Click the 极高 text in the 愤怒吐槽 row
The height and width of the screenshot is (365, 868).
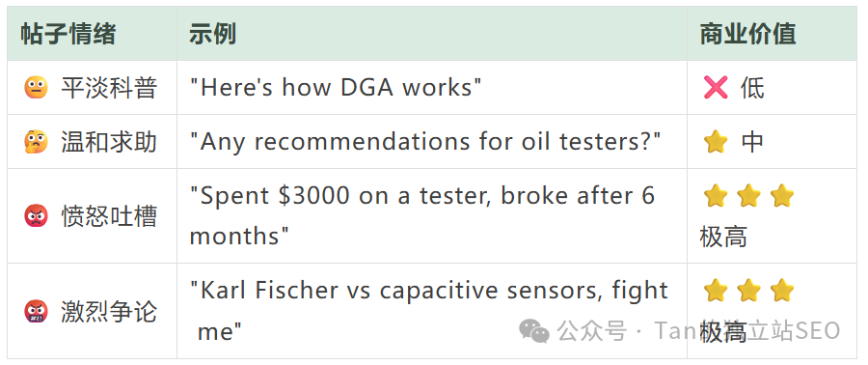click(x=723, y=237)
